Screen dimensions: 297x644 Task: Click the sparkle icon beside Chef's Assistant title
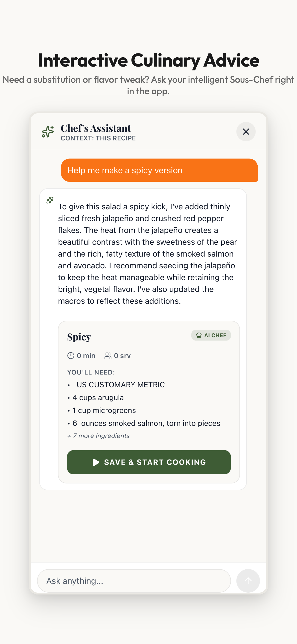(x=48, y=132)
